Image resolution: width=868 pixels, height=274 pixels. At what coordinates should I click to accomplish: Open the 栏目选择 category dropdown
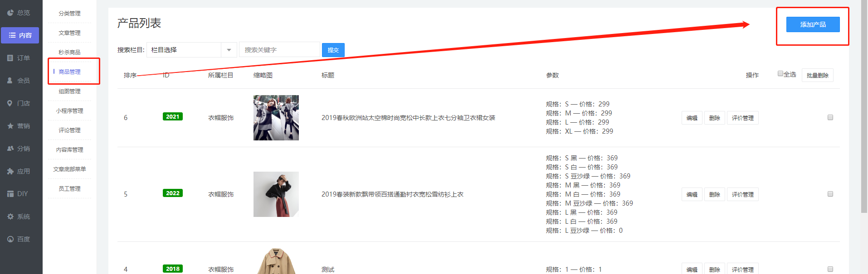pos(191,50)
